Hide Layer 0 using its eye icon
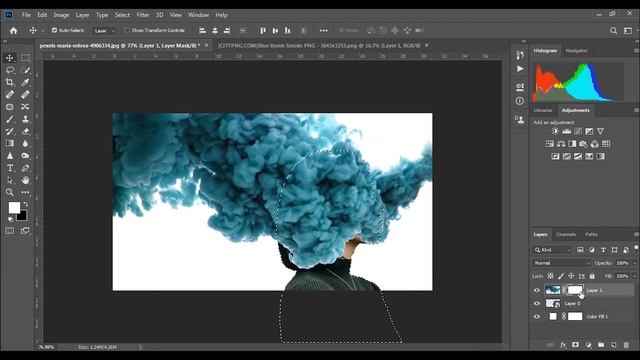Image resolution: width=640 pixels, height=360 pixels. coord(537,303)
